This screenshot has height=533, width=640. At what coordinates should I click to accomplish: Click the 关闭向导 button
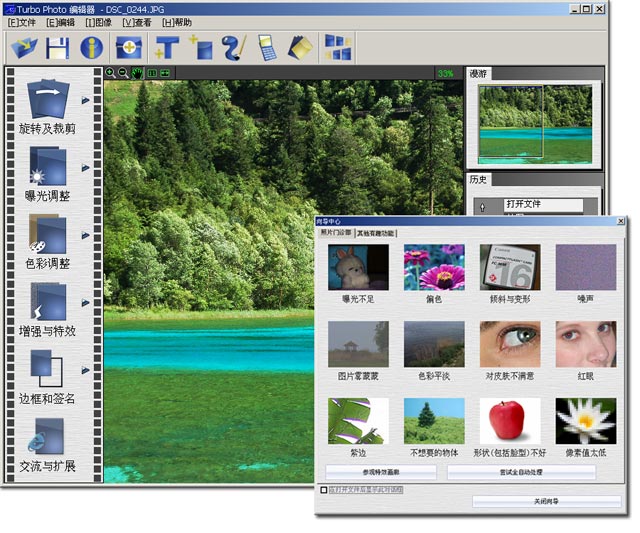(547, 501)
